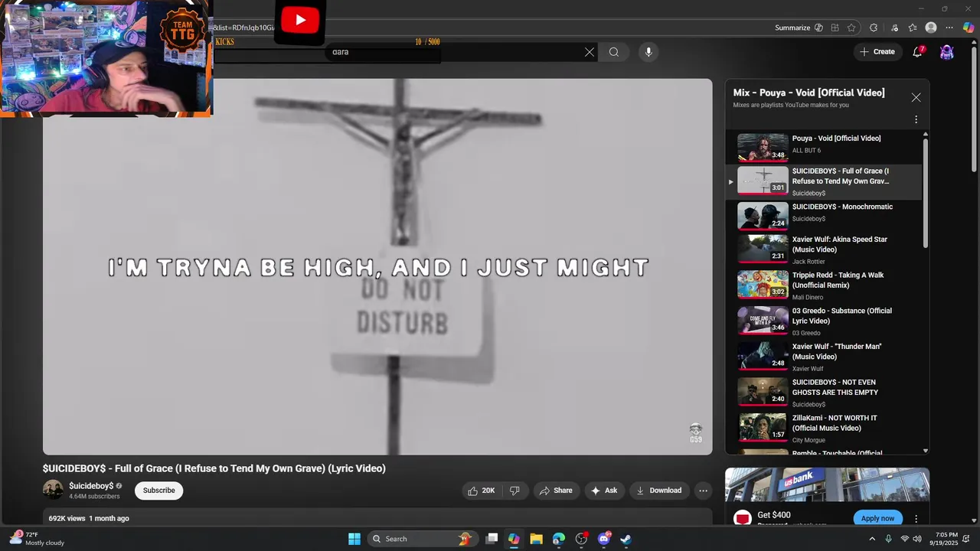Open the ad options three-dot menu

point(916,519)
